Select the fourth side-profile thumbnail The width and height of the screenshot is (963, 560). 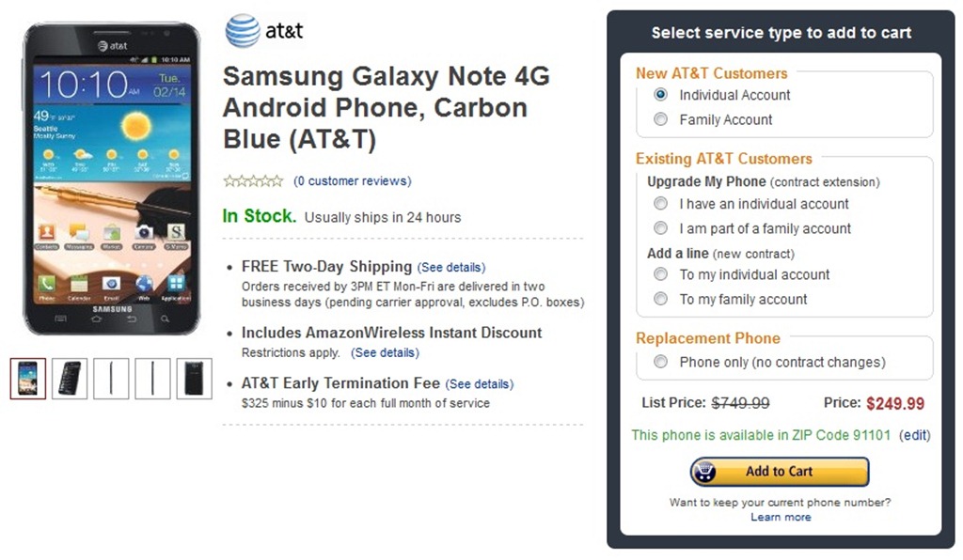(153, 379)
